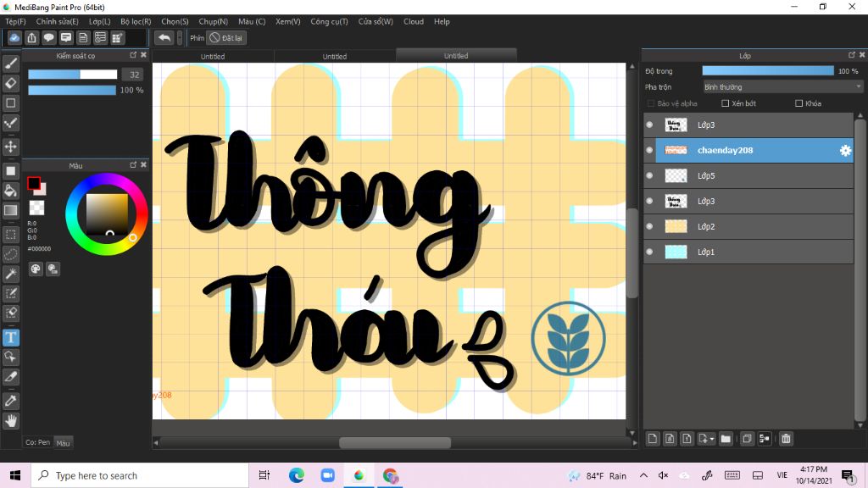Image resolution: width=868 pixels, height=488 pixels.
Task: Show hidden system tray icons
Action: click(x=643, y=475)
